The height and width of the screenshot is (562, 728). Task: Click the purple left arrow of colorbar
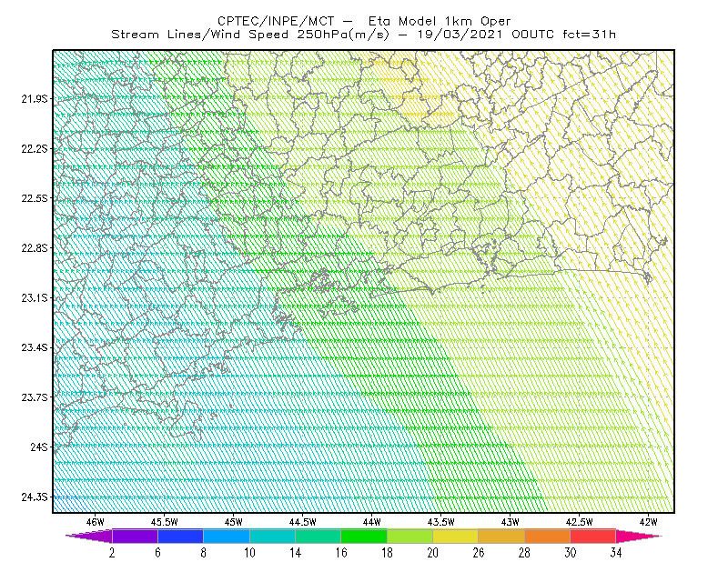[x=88, y=536]
